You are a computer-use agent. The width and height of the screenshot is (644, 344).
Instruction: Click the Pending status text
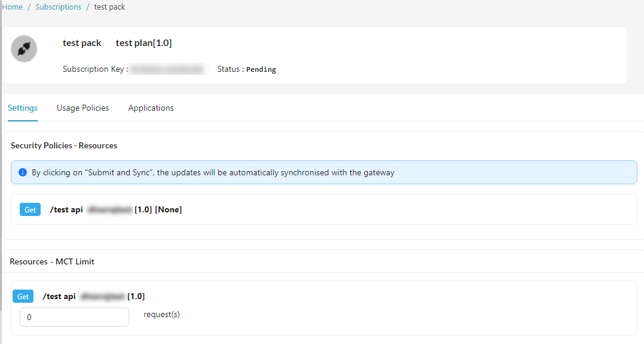click(x=261, y=69)
